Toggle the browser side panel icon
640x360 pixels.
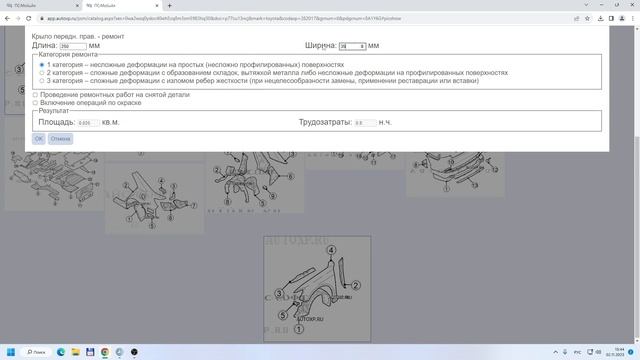click(611, 18)
